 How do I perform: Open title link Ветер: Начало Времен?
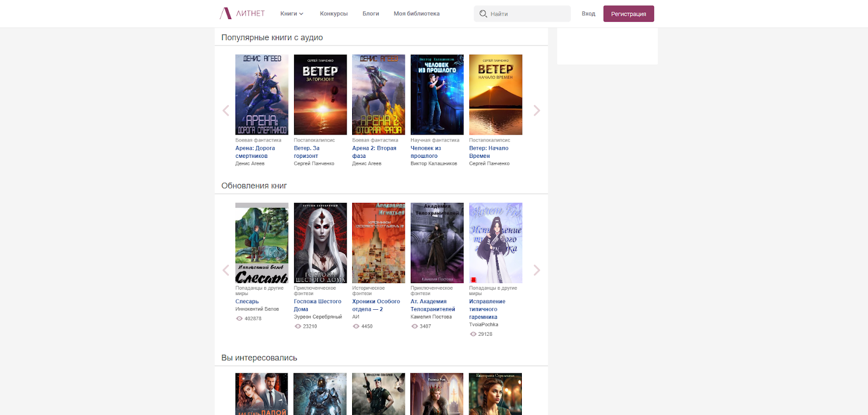coord(489,152)
